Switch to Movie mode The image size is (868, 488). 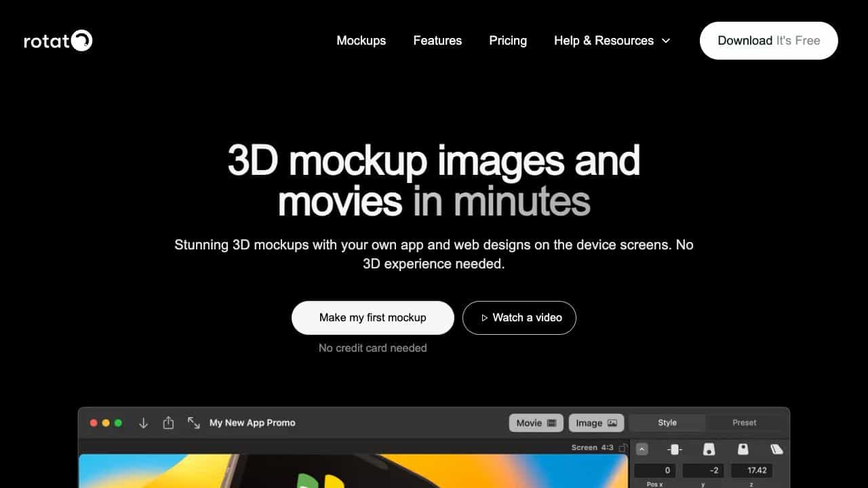pos(536,423)
